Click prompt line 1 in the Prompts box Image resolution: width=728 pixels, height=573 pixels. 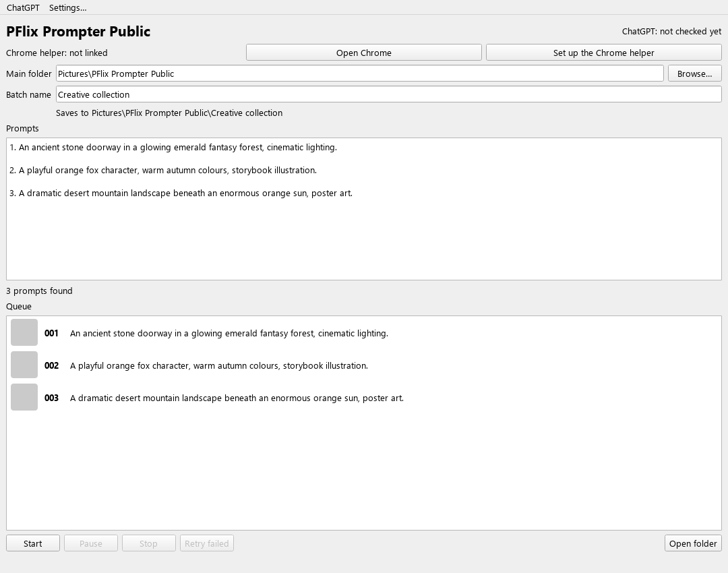173,147
